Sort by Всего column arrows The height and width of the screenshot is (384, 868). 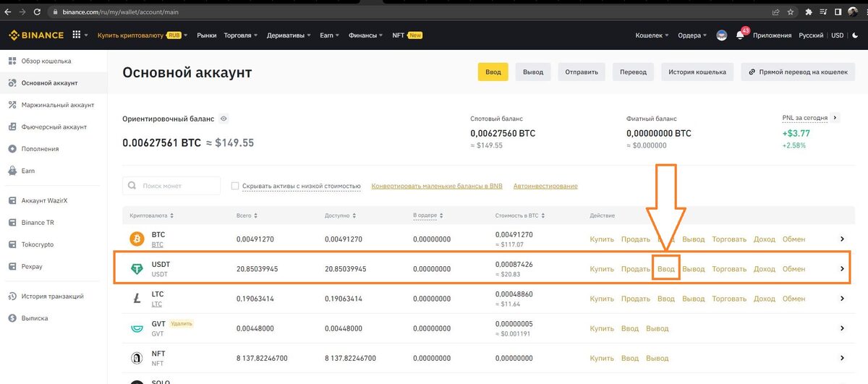(x=256, y=216)
